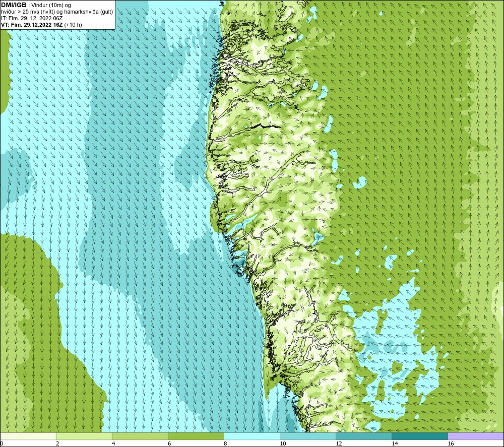This screenshot has height=447, width=504.
Task: Click the DMI/IGB title text
Action: tap(14, 5)
